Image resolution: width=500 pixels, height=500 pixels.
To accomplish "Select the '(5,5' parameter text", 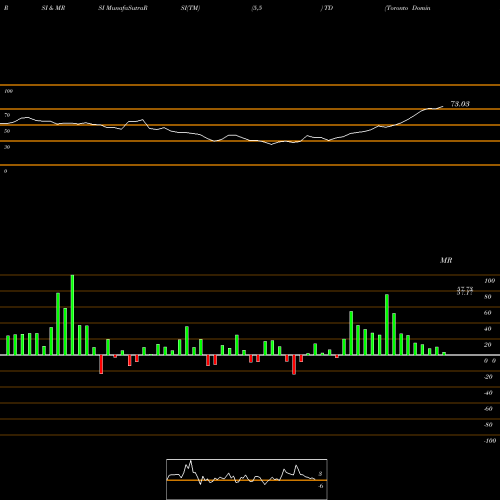I will (257, 8).
